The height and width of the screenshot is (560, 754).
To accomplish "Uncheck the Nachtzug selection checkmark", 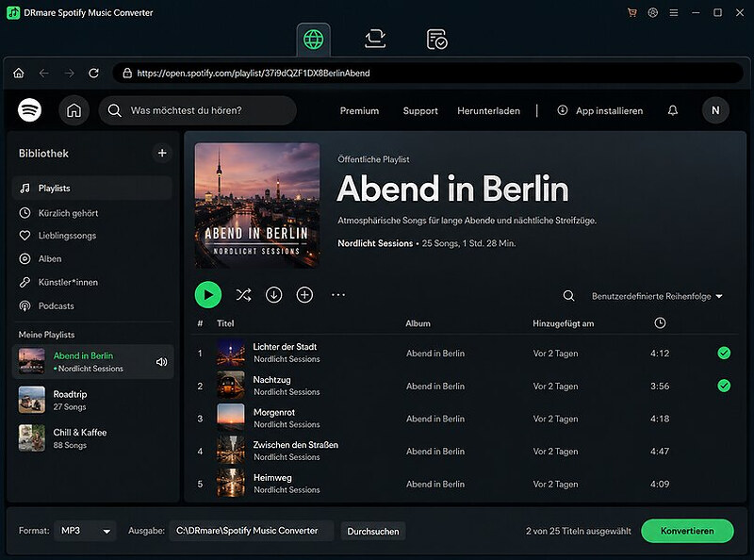I will [724, 386].
